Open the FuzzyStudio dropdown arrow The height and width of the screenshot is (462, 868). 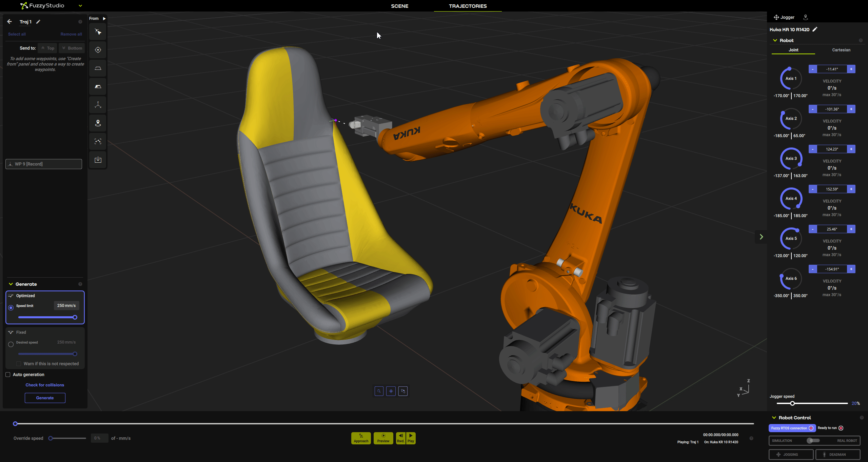point(80,6)
